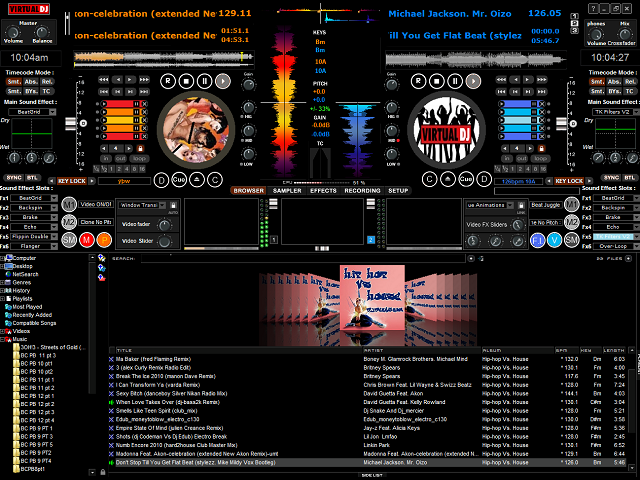Viewport: 640px width, 480px height.
Task: Click the R button on left deck
Action: (168, 81)
